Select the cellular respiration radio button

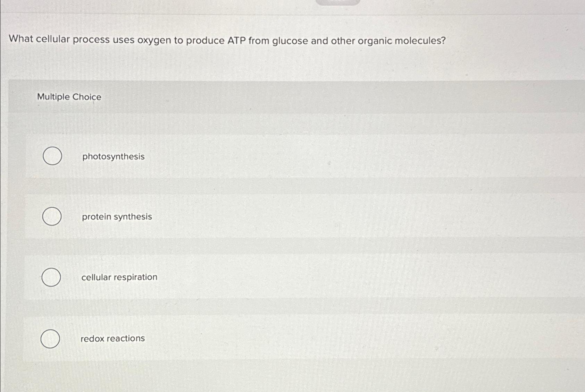[x=50, y=277]
